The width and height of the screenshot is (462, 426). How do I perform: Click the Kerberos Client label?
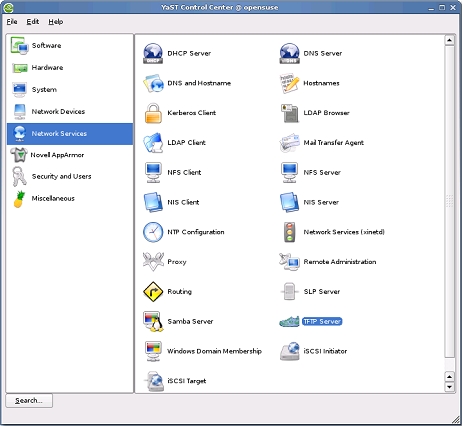[x=192, y=113]
